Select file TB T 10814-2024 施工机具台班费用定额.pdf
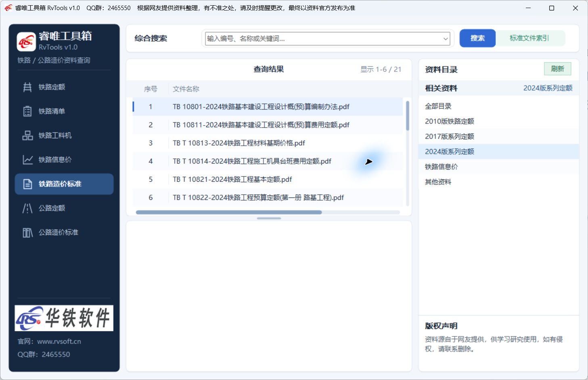The image size is (588, 380). tap(268, 161)
